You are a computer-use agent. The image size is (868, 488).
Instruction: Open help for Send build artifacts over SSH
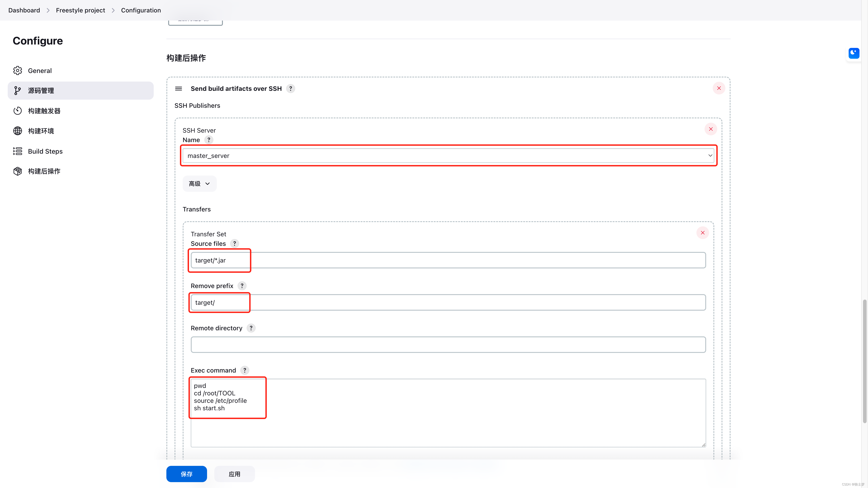click(290, 89)
